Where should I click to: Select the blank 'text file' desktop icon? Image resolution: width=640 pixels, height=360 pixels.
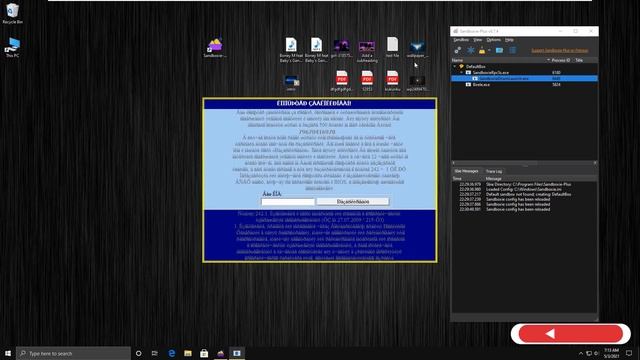coord(392,47)
